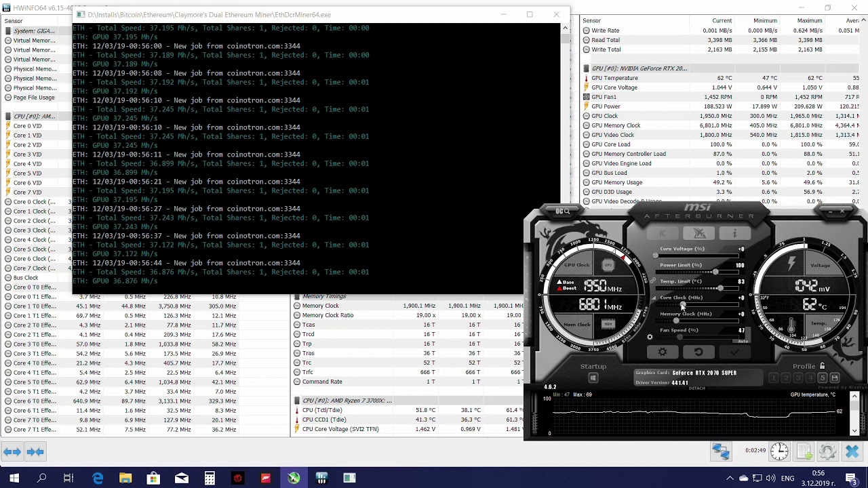Select Afterburner profile slot 5
868x488 pixels.
coord(823,378)
